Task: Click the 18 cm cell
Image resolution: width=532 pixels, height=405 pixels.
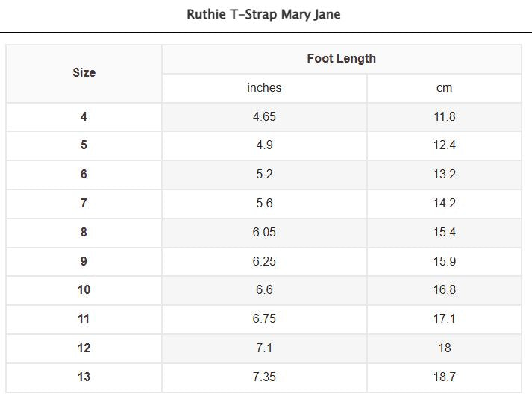Action: pyautogui.click(x=444, y=348)
